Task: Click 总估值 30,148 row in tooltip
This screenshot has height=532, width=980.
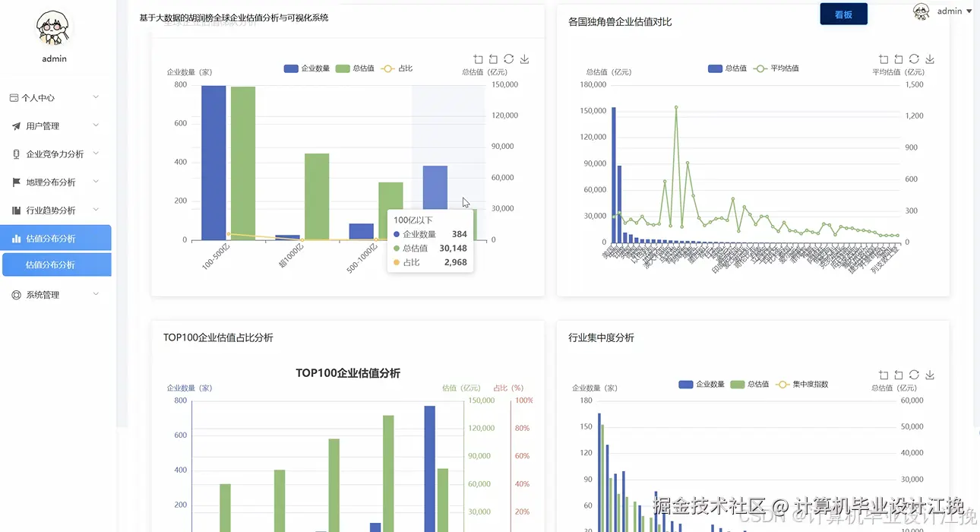Action: [x=430, y=248]
